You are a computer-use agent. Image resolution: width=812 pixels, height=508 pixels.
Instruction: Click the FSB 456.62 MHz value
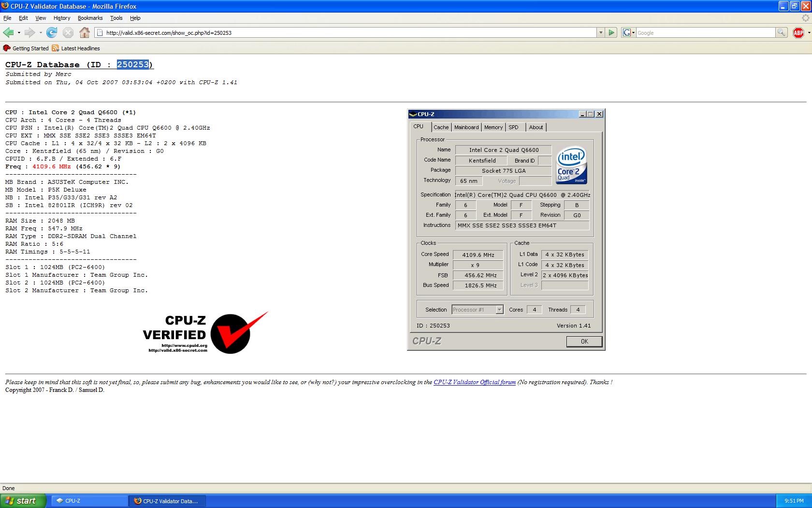[x=478, y=275]
